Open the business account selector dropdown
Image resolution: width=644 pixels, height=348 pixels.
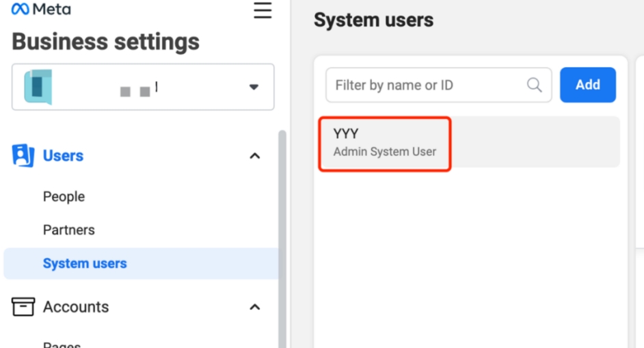(143, 87)
